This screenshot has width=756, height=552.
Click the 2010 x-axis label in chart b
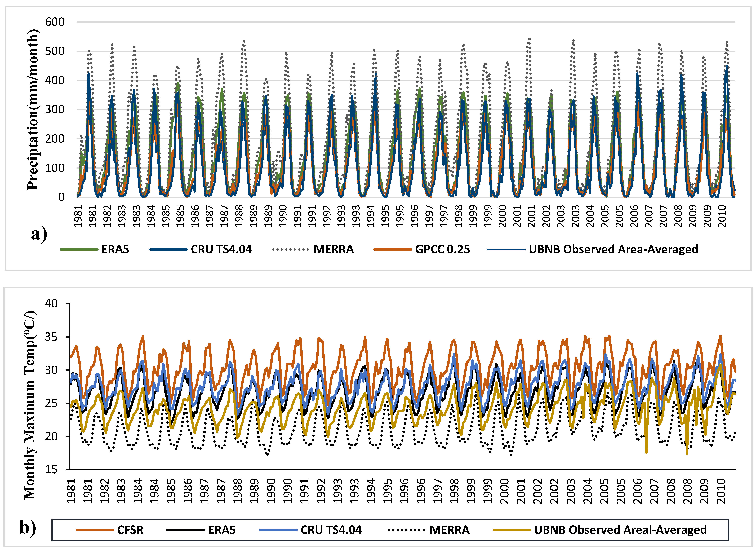(721, 491)
